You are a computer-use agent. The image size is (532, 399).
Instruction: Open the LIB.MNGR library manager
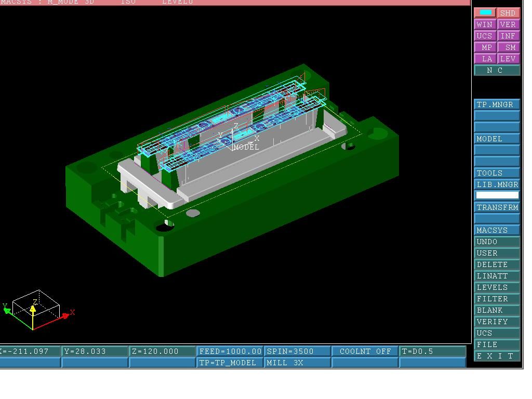[497, 184]
